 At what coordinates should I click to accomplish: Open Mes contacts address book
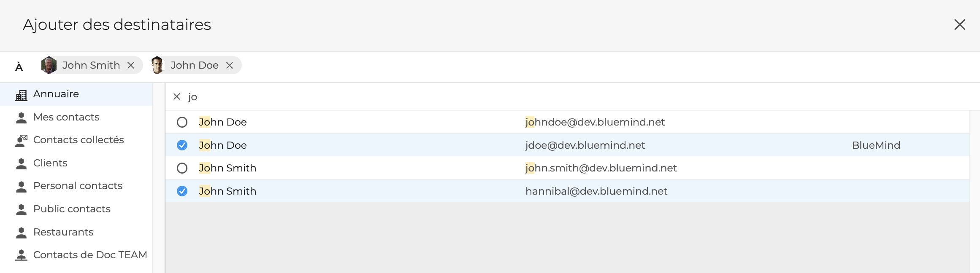(x=66, y=117)
